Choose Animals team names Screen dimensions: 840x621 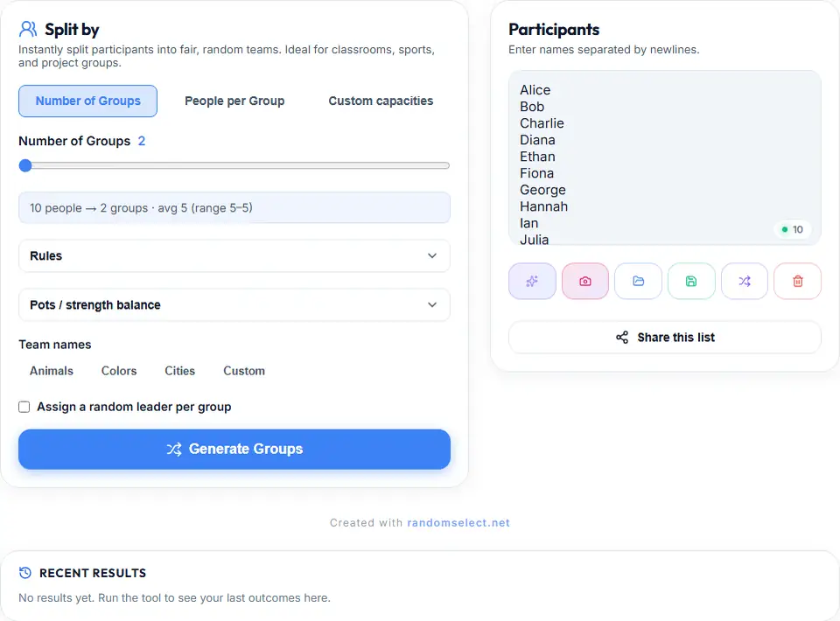[52, 371]
